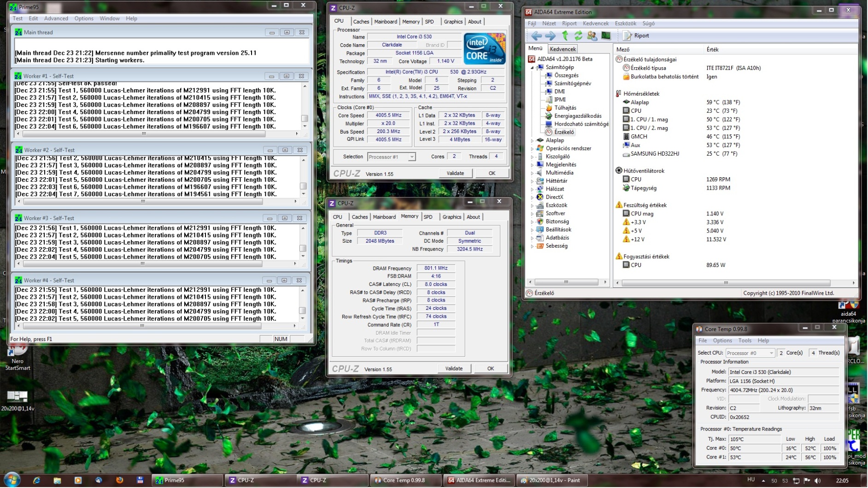Viewport: 868px width, 488px height.
Task: Click Worker #1 horizontal scrollbar in Prime95
Action: click(x=157, y=134)
